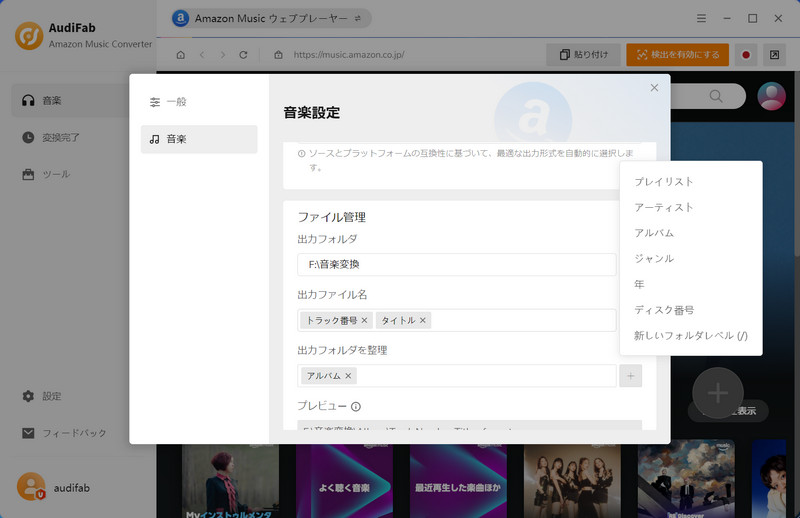Screen dimensions: 800x518
Task: Remove the トラック番号 tag
Action: 364,320
